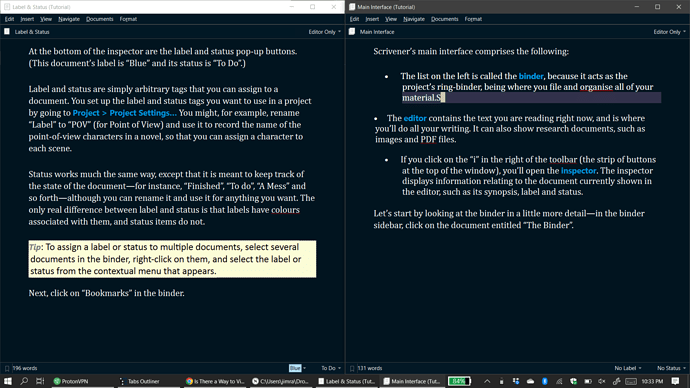The image size is (690, 388).
Task: Open the No Label dropdown
Action: tap(628, 368)
